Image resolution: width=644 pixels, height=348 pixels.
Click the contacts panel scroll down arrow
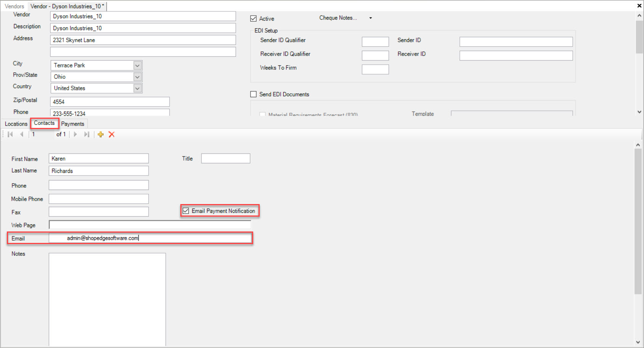[638, 342]
